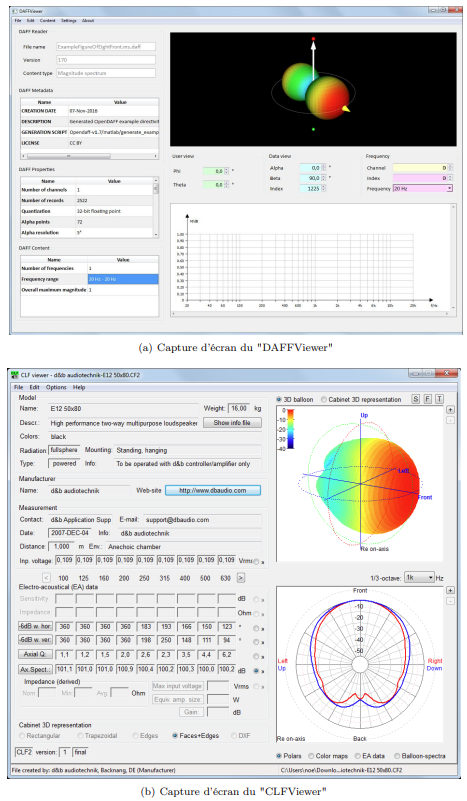The height and width of the screenshot is (801, 467).
Task: Open the Edit menu in CLF viewer
Action: click(x=34, y=387)
